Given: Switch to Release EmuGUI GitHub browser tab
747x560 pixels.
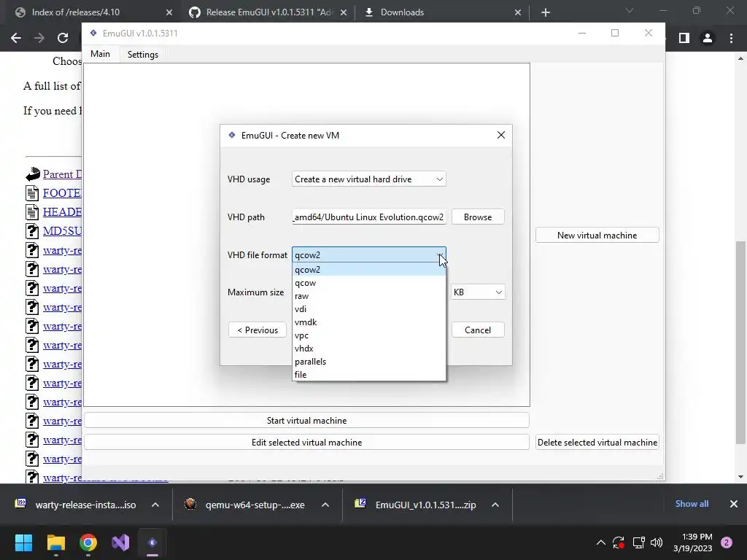Looking at the screenshot, I should [x=267, y=12].
